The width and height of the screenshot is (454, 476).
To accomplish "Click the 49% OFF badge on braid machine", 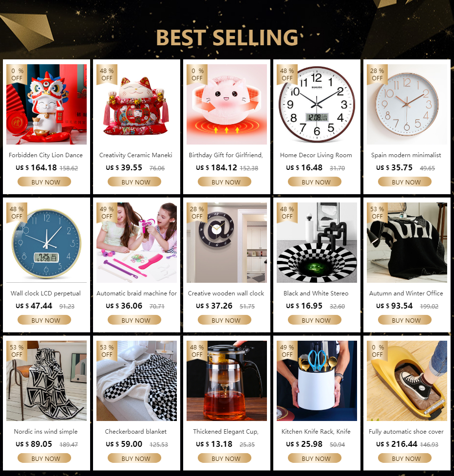I will (107, 213).
